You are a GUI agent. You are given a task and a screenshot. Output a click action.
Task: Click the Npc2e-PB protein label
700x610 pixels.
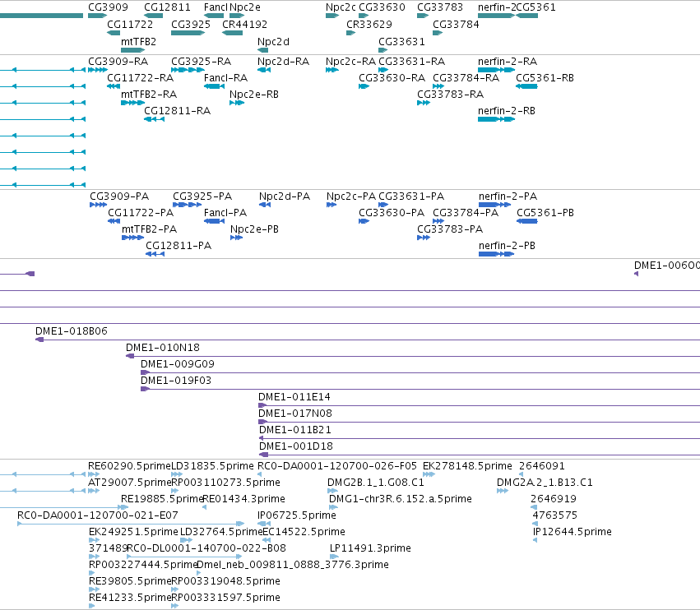pyautogui.click(x=254, y=229)
